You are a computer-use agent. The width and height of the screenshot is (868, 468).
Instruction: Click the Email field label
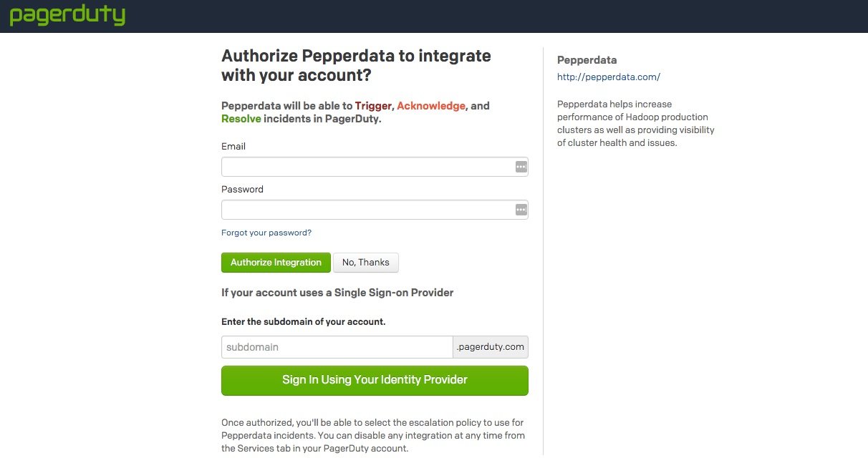click(x=233, y=146)
